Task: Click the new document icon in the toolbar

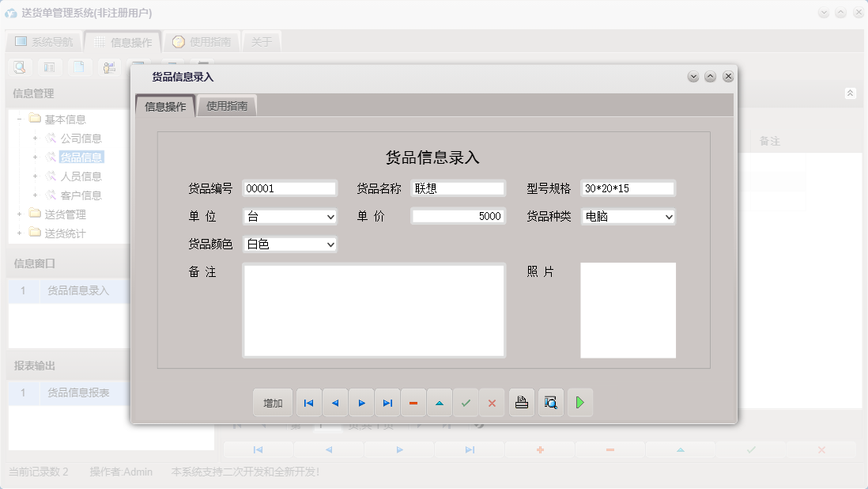Action: [x=80, y=67]
